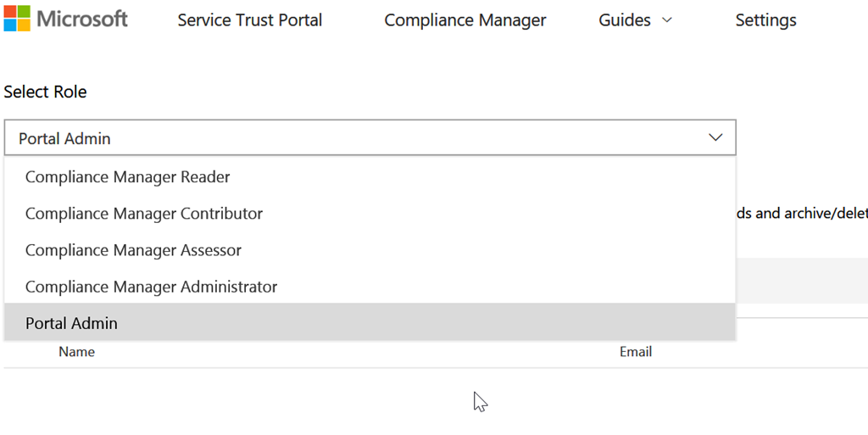The image size is (868, 435).
Task: Open the Guides menu
Action: pos(625,20)
